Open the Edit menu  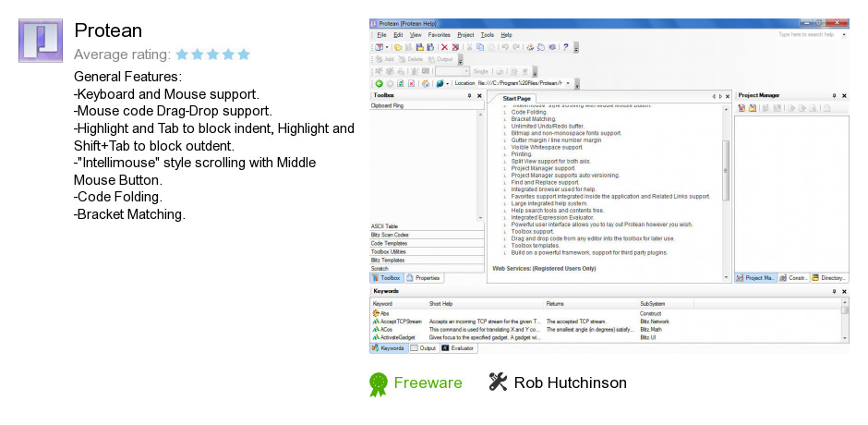[399, 35]
